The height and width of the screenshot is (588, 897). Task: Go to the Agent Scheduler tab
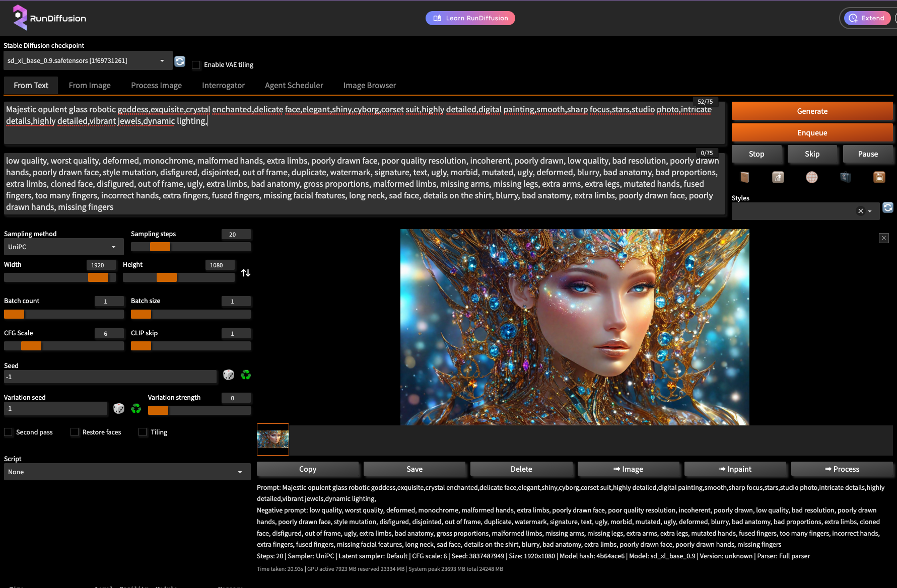pyautogui.click(x=294, y=86)
